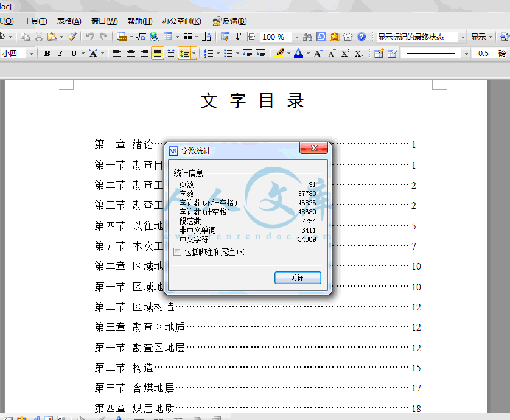Click the decrease indent icon
510x420 pixels.
[247, 54]
